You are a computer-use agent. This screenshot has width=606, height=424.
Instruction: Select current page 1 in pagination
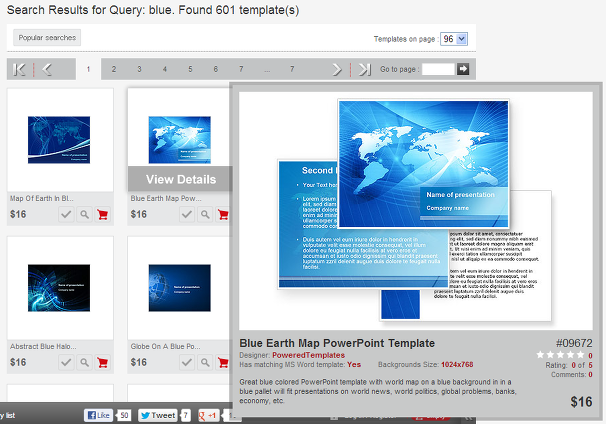88,69
